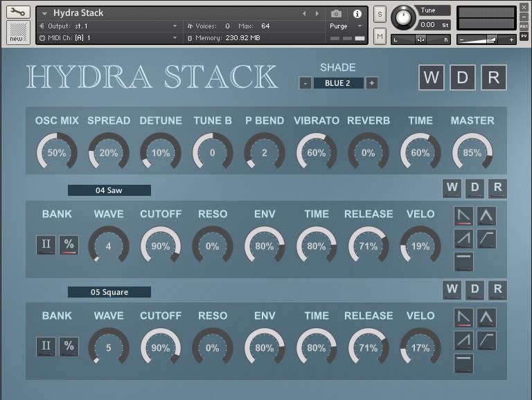The height and width of the screenshot is (400, 532).
Task: Show instrument info via the i icon
Action: (x=357, y=14)
